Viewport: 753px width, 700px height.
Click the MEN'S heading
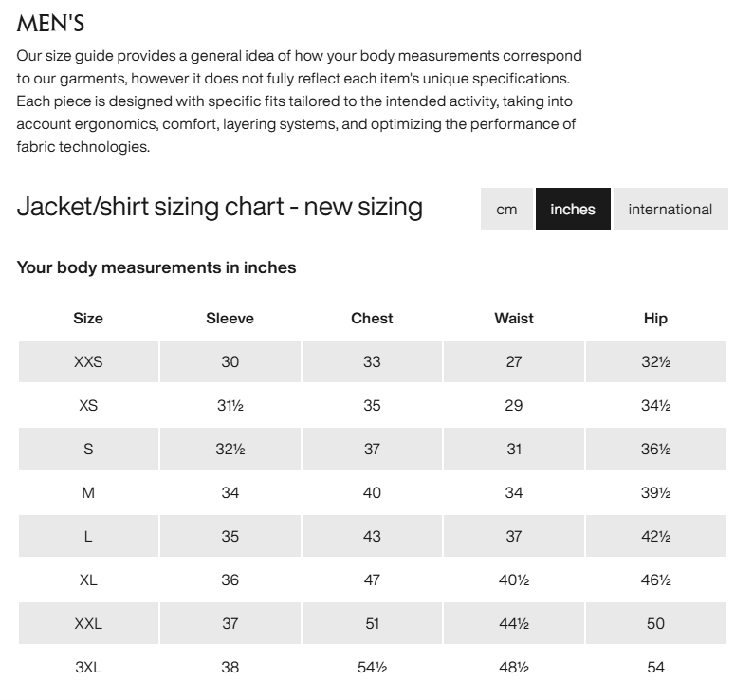(x=50, y=24)
